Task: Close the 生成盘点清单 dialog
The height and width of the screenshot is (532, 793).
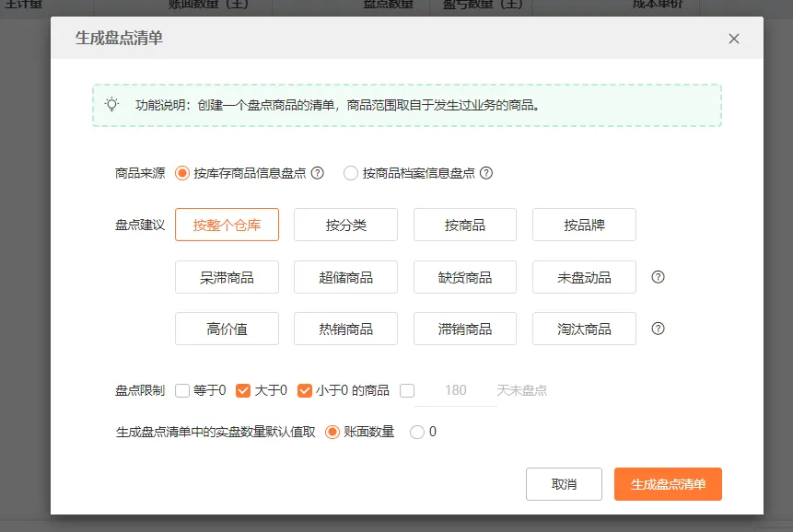Action: 734,39
